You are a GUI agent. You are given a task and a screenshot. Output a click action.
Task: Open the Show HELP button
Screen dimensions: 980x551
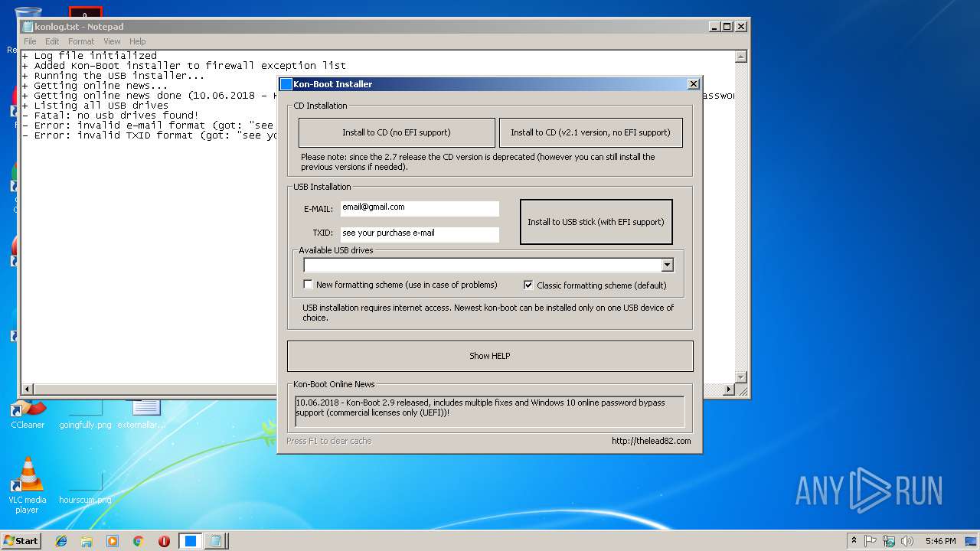point(490,356)
